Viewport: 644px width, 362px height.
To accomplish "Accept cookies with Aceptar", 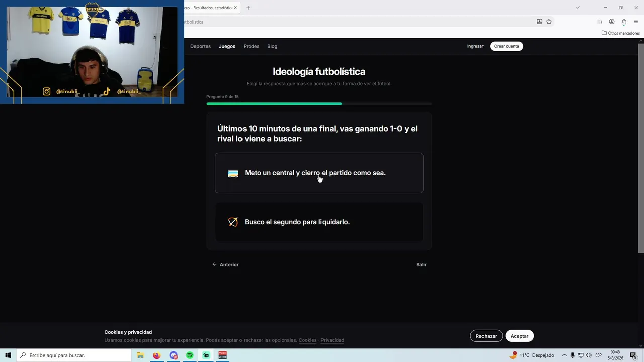I will tap(519, 336).
